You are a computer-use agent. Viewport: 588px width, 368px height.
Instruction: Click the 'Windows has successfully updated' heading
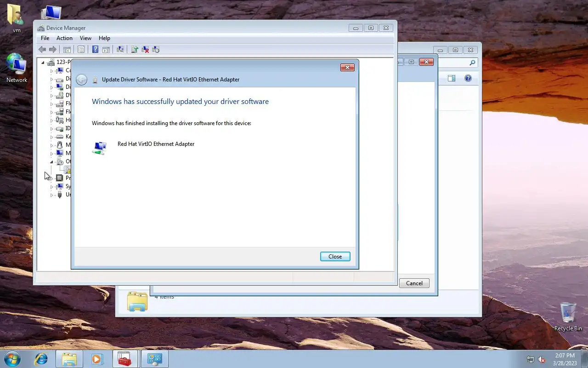(180, 102)
